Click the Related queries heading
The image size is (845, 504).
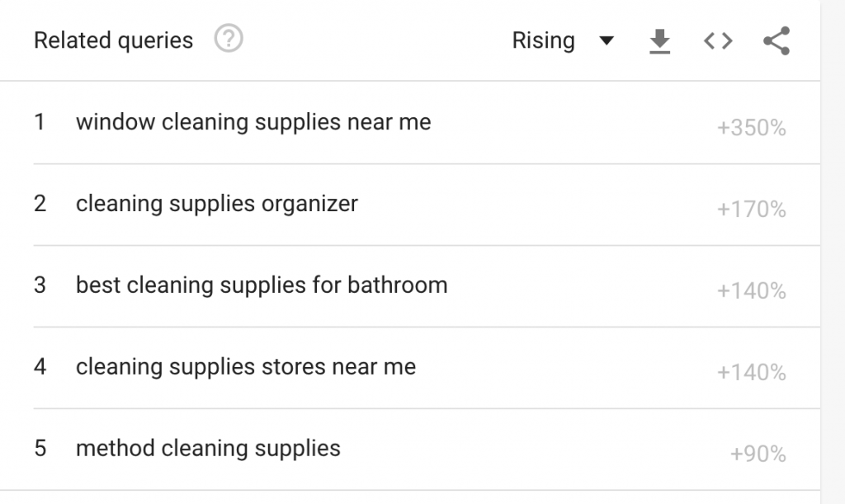click(113, 40)
